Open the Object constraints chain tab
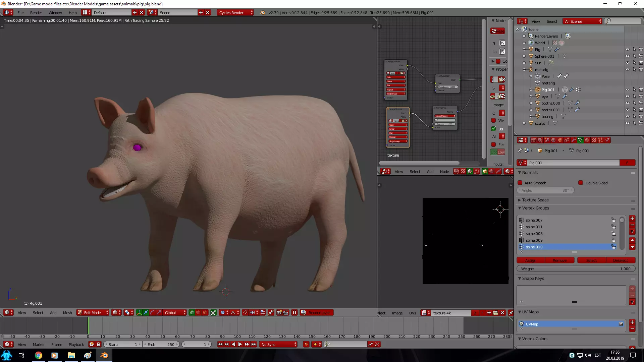Screen dimensions: 644x362 [x=567, y=140]
